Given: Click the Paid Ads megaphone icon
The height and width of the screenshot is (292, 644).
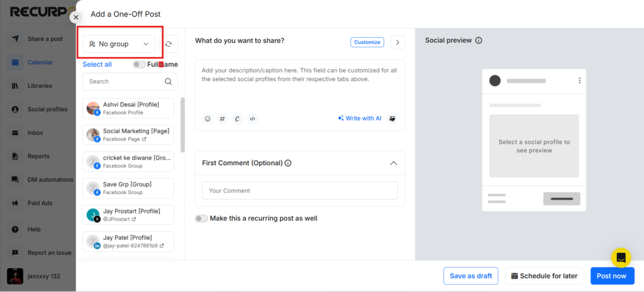Looking at the screenshot, I should (15, 203).
